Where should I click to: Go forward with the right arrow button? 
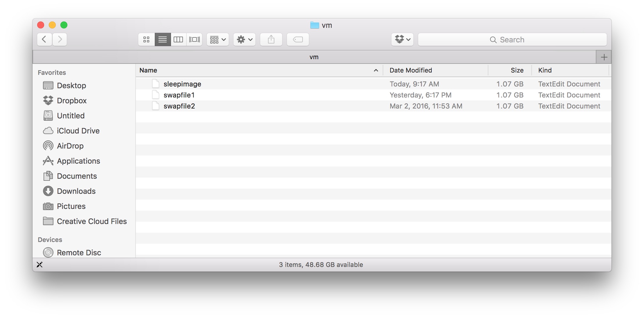pyautogui.click(x=60, y=39)
